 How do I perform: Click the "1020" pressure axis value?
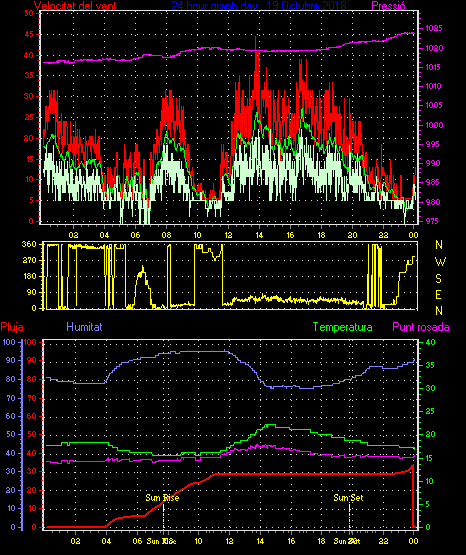click(x=433, y=48)
